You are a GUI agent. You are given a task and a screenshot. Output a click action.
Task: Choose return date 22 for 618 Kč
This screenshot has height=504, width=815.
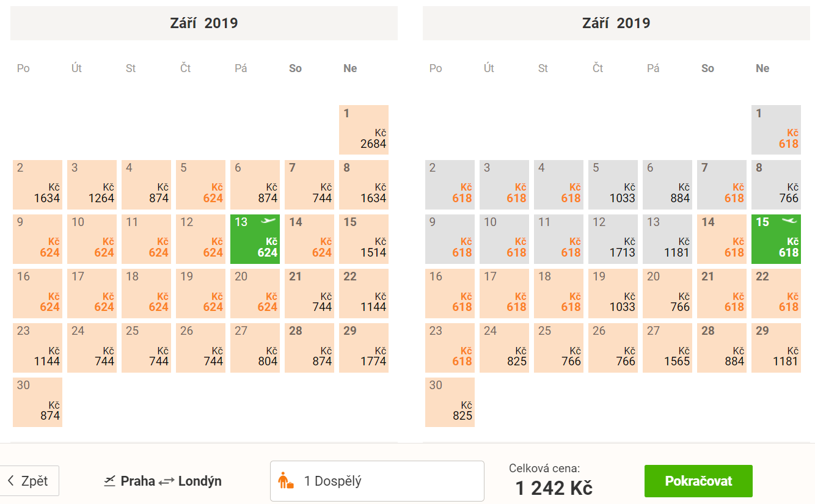(777, 293)
